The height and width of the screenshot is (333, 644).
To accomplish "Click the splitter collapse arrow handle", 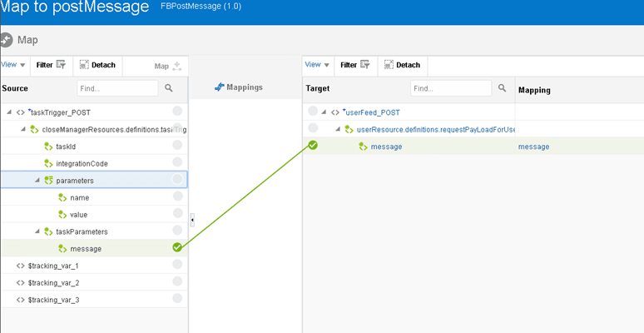I will tap(192, 221).
